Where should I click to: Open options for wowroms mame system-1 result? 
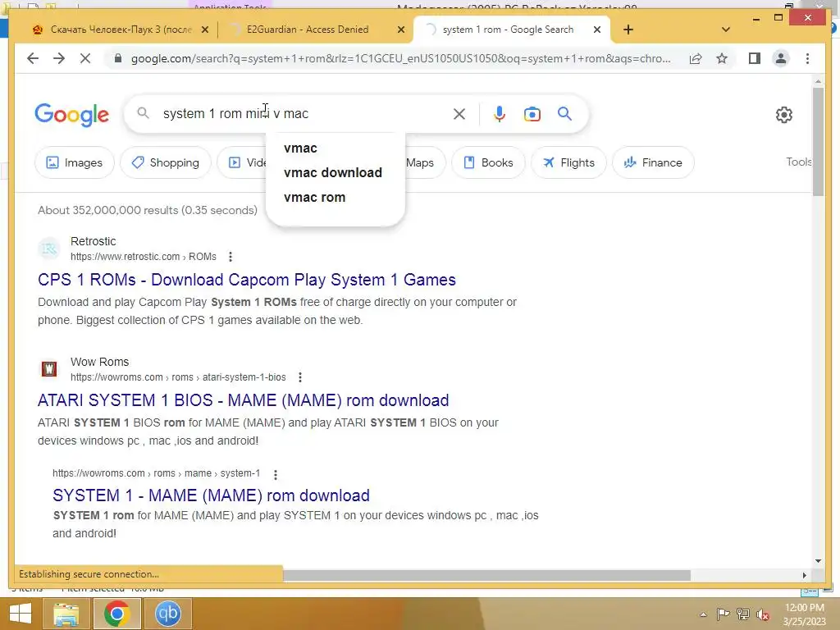tap(276, 475)
